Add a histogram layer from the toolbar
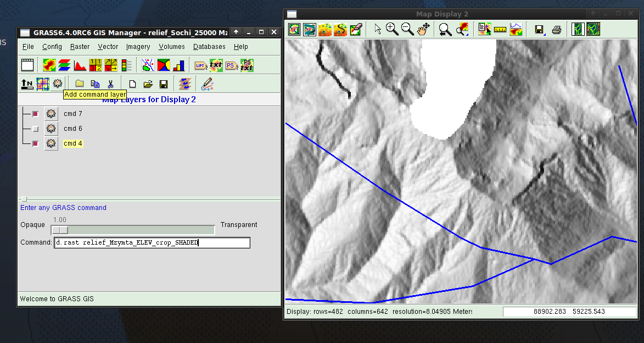This screenshot has width=644, height=343. 80,66
